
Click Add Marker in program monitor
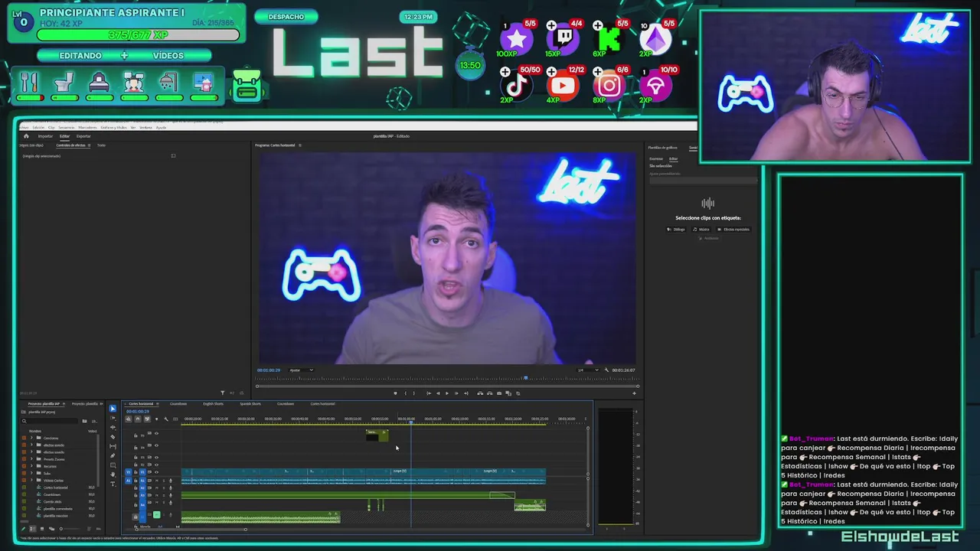point(396,393)
